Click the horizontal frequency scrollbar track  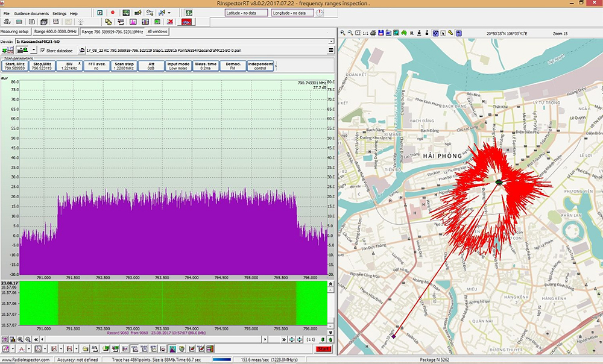pyautogui.click(x=151, y=340)
